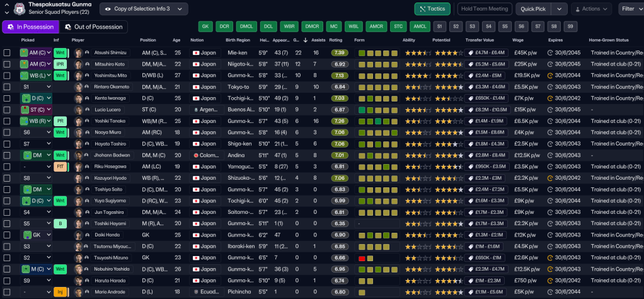The width and height of the screenshot is (644, 299).
Task: Click the IPR status badge for Mitsuhiro Kato
Action: (x=60, y=64)
